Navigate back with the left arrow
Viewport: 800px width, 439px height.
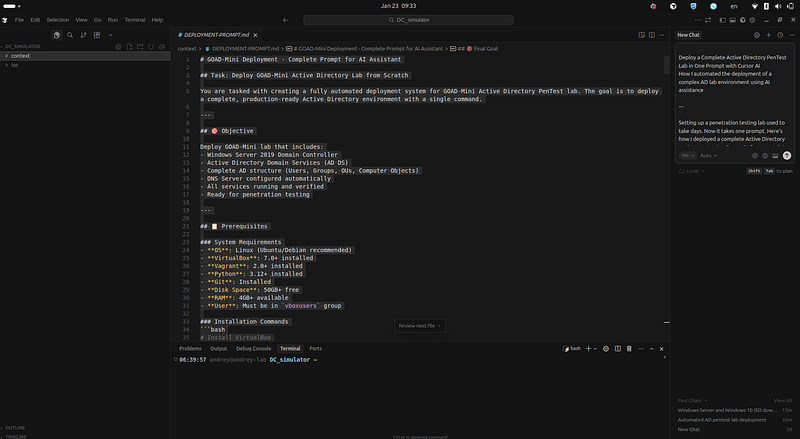[285, 20]
